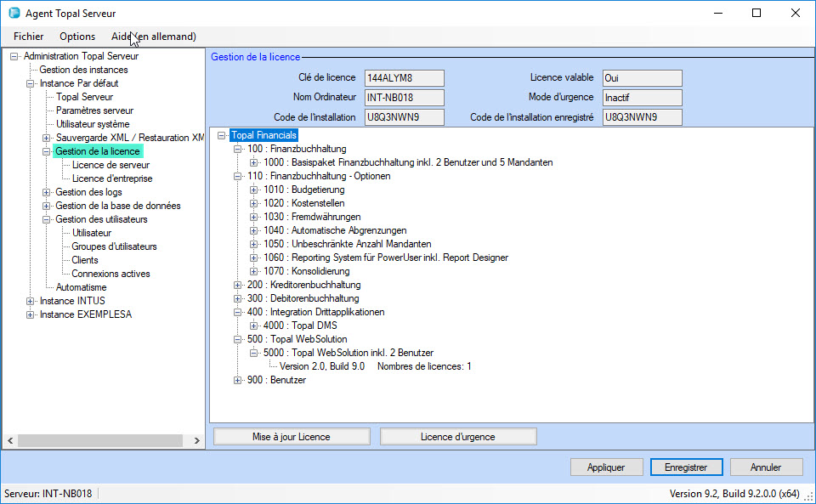
Task: Select Licence d'entreprise in the tree
Action: pyautogui.click(x=112, y=178)
